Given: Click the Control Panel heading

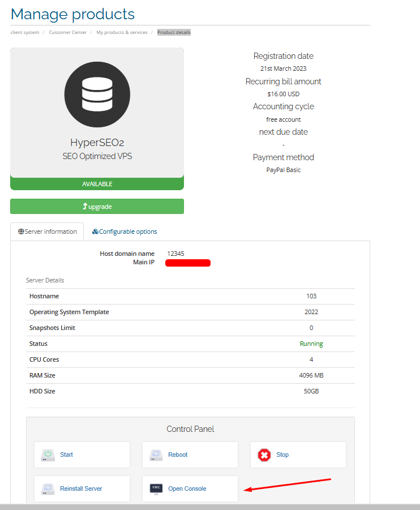Looking at the screenshot, I should tap(190, 429).
